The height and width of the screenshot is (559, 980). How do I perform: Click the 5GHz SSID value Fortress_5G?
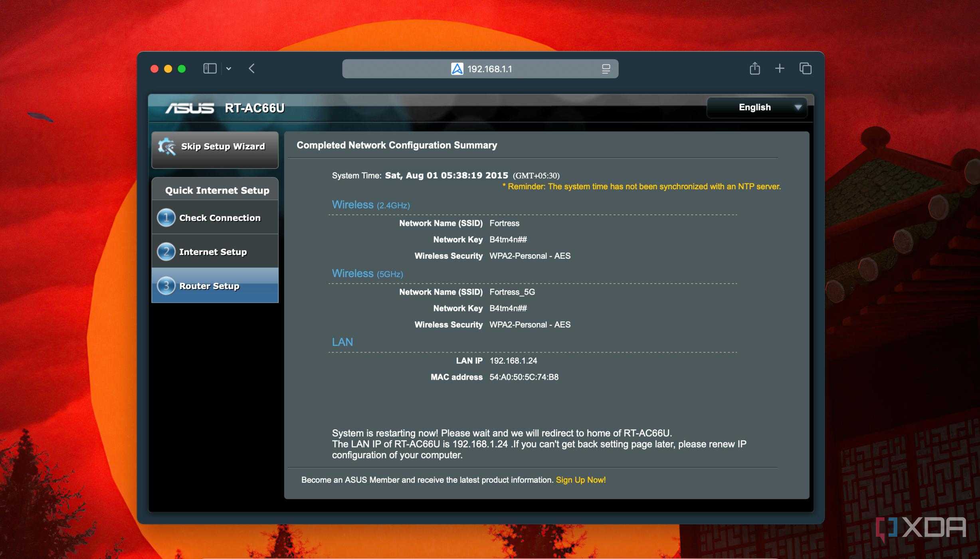coord(512,292)
